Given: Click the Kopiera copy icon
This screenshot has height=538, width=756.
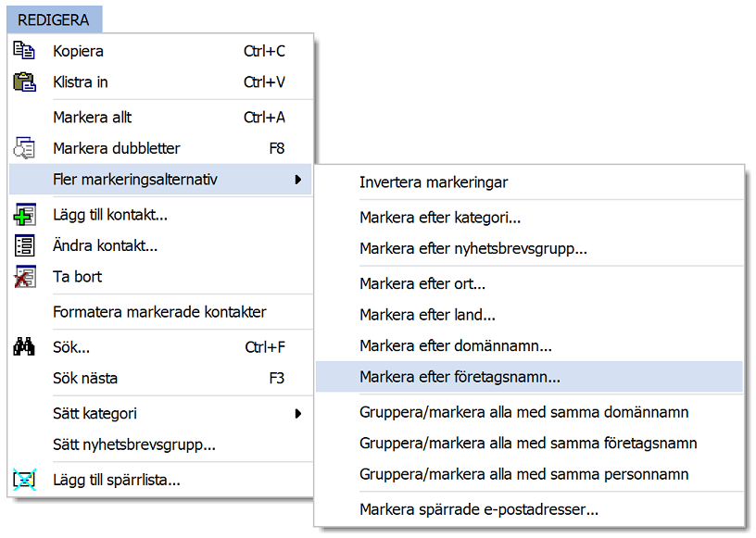Looking at the screenshot, I should tap(24, 50).
